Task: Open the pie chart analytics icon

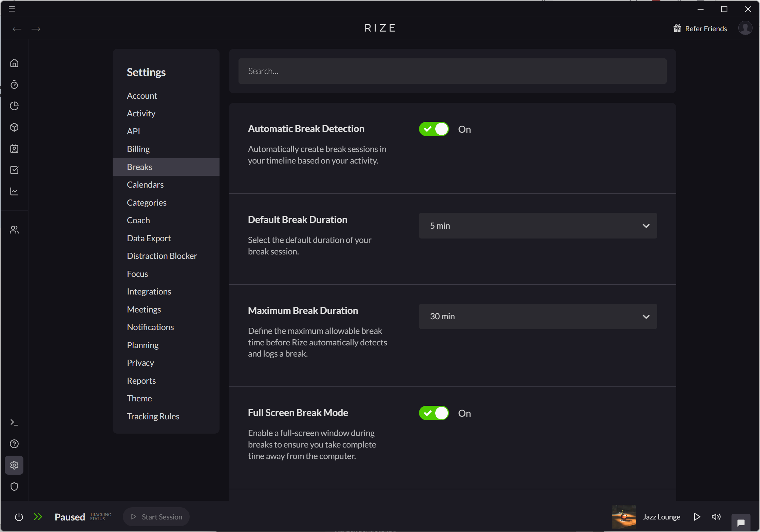Action: pyautogui.click(x=14, y=106)
